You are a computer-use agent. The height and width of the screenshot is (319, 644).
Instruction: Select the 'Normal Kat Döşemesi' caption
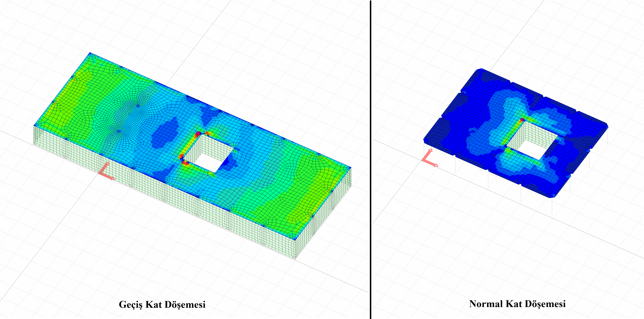(517, 304)
